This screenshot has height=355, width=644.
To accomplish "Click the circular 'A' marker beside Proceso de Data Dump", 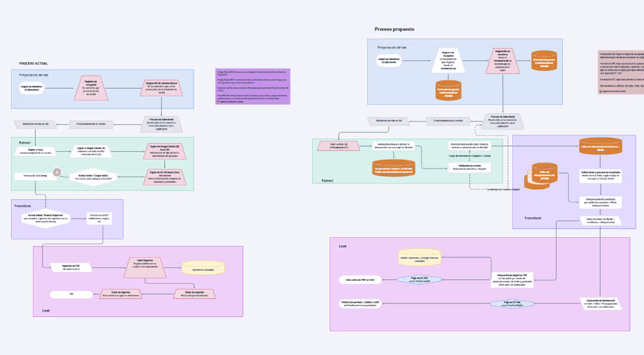I will coord(57,172).
